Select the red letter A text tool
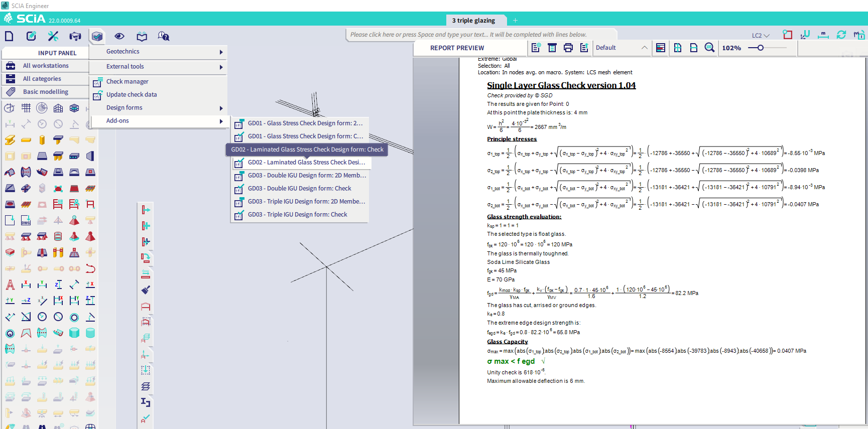The width and height of the screenshot is (868, 429). [x=10, y=284]
